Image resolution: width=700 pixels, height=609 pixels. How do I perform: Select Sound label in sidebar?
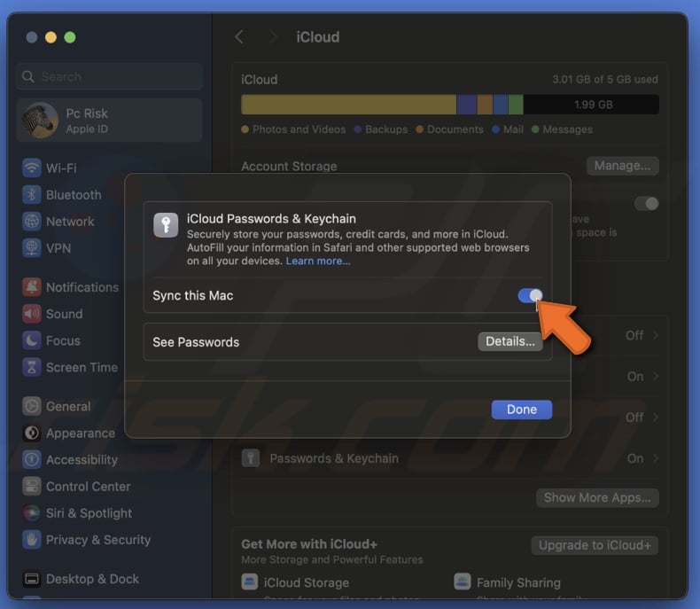pos(65,314)
